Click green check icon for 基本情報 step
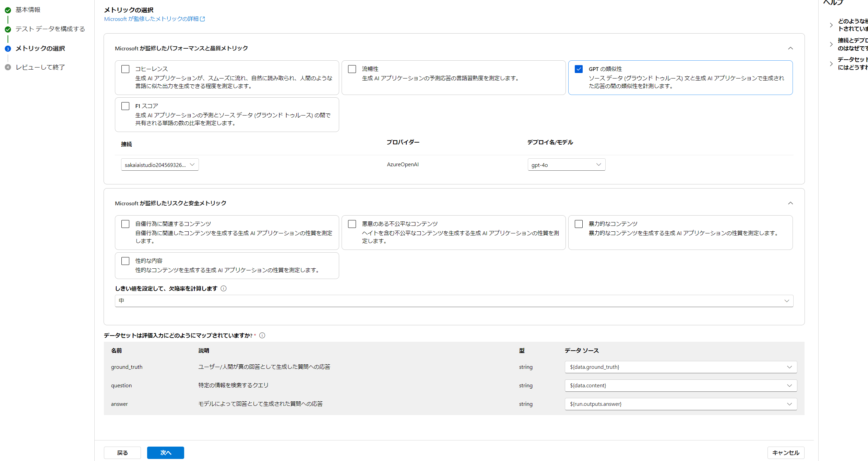This screenshot has width=868, height=461. [8, 10]
